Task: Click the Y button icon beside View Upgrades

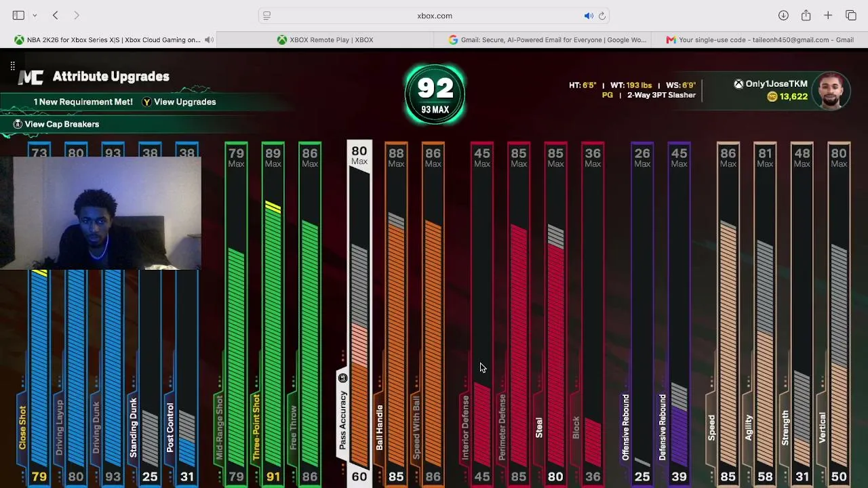Action: pos(146,102)
